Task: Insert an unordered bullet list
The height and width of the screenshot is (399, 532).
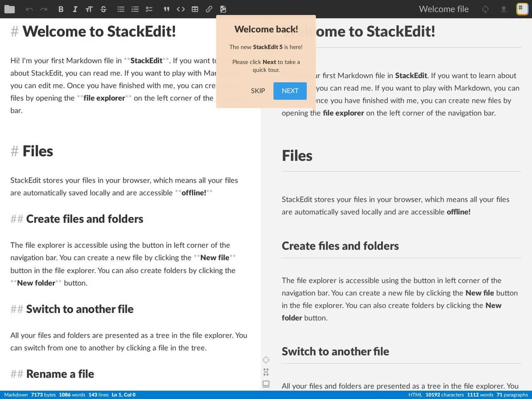Action: [x=121, y=9]
